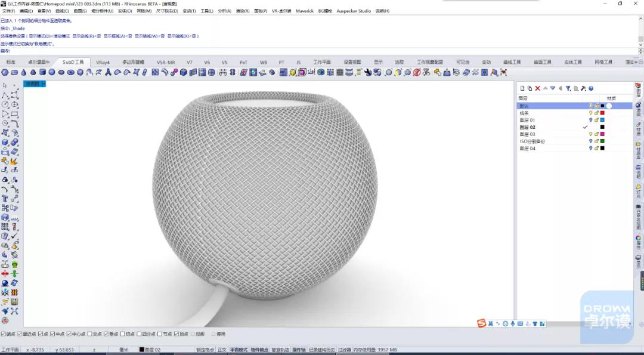Open toolbar tabs options gear at right end

640,62
